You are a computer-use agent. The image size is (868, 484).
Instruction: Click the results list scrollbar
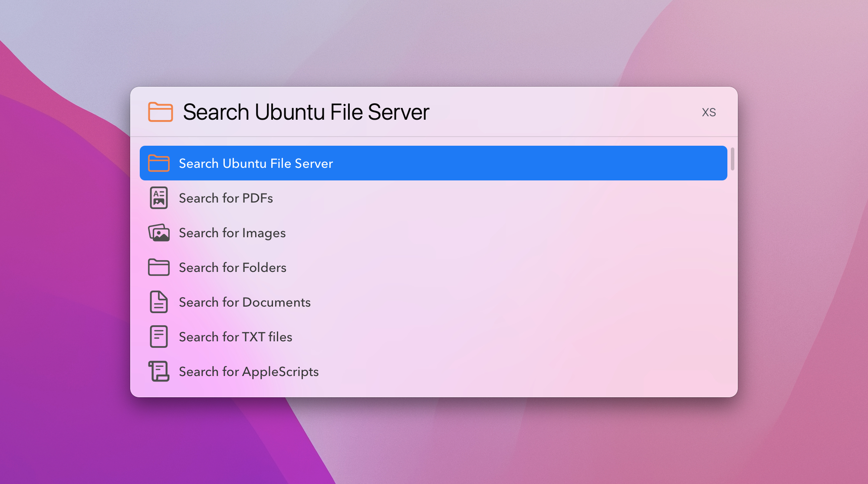tap(732, 159)
